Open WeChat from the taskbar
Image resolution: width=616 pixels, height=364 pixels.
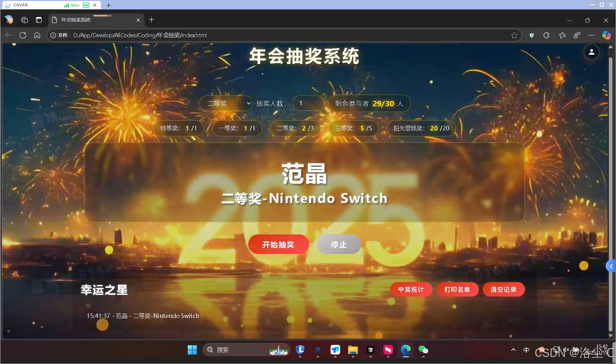[423, 350]
